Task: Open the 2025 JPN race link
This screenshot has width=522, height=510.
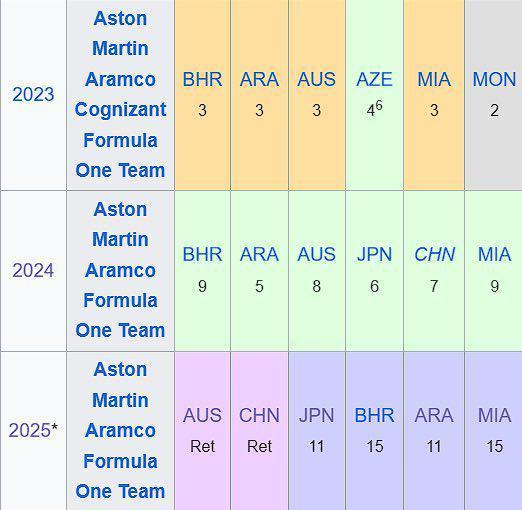Action: pyautogui.click(x=316, y=415)
